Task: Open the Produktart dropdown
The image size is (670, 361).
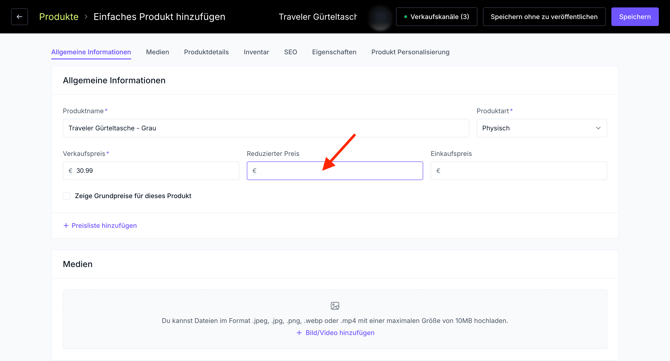Action: [541, 128]
